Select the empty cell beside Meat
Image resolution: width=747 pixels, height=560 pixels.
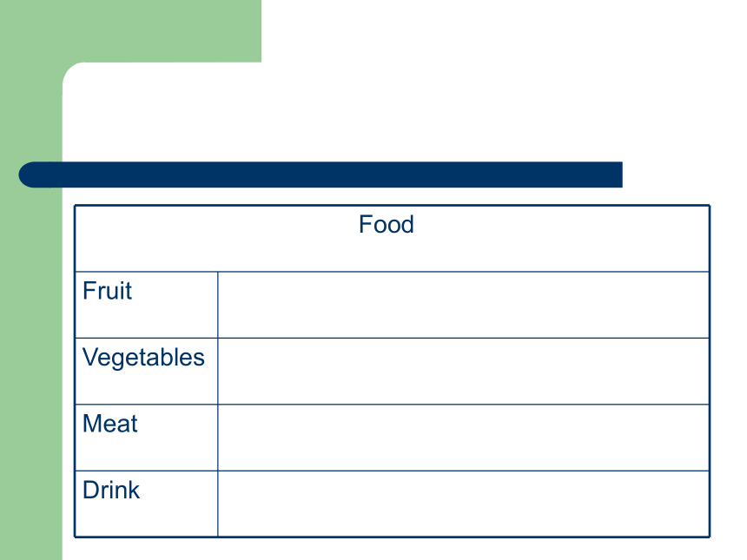point(464,438)
